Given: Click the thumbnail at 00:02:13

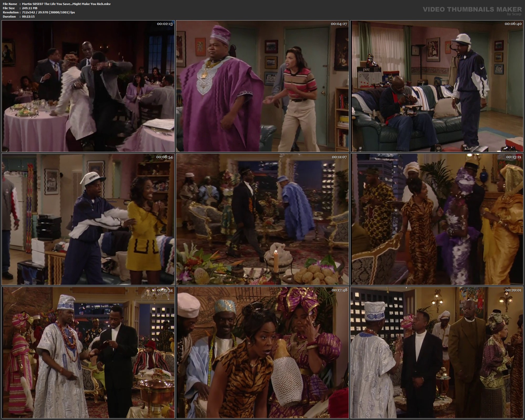Looking at the screenshot, I should [88, 86].
